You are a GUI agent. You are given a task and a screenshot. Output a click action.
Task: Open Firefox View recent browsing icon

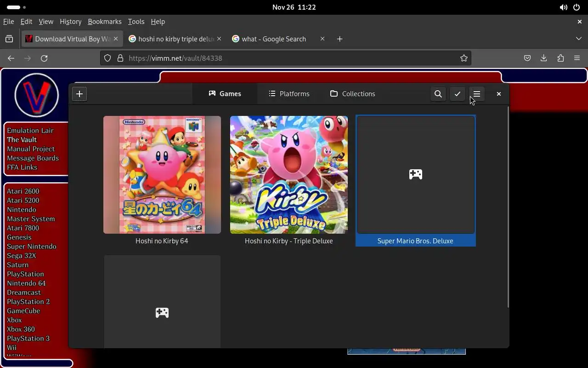9,39
